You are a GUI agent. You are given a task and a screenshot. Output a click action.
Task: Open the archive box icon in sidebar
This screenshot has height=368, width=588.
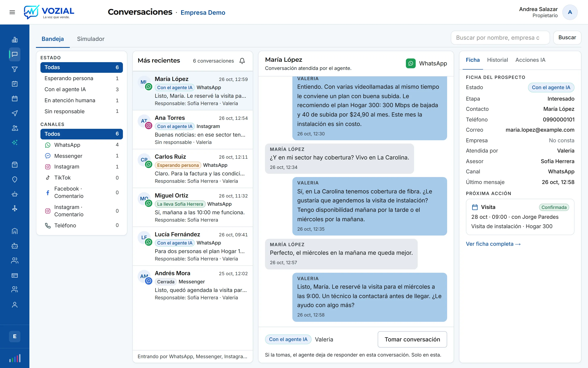14,165
